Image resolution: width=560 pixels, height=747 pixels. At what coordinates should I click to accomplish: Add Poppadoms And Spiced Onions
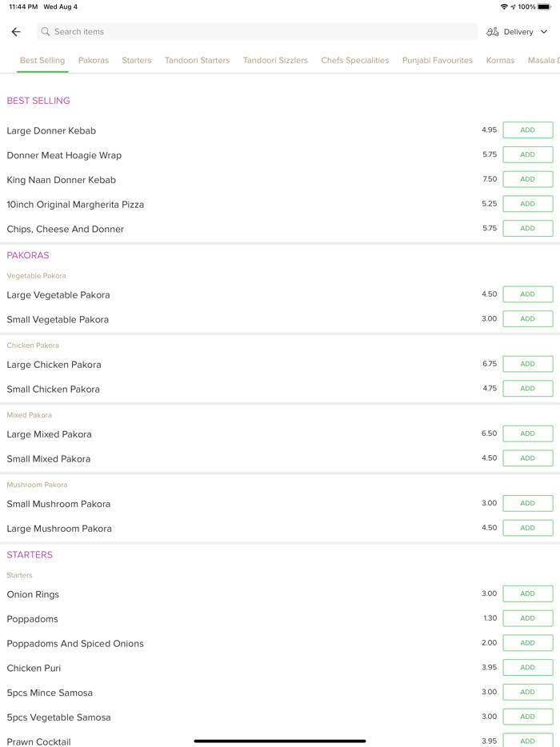coord(527,642)
